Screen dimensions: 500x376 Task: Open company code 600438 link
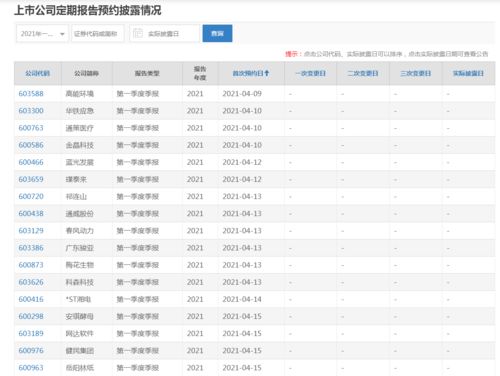click(31, 214)
